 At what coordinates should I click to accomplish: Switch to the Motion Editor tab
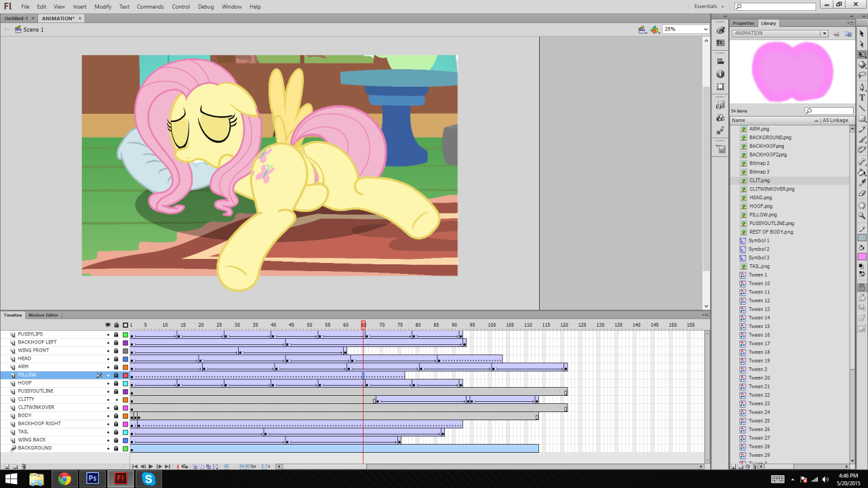point(43,315)
